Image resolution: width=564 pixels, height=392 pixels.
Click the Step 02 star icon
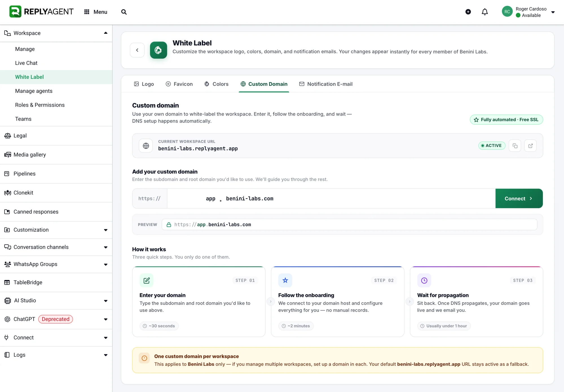pyautogui.click(x=285, y=280)
